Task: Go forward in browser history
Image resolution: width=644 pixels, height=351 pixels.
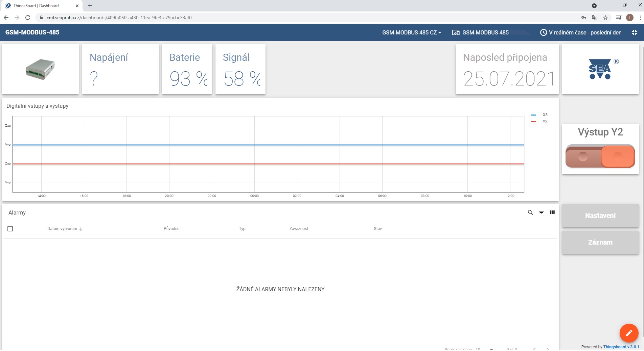Action: (x=17, y=18)
